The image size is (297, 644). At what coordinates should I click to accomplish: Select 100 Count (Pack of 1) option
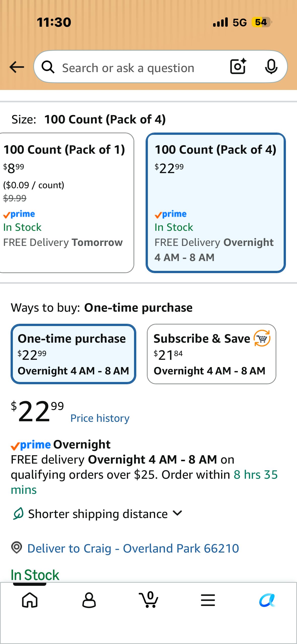pyautogui.click(x=67, y=203)
